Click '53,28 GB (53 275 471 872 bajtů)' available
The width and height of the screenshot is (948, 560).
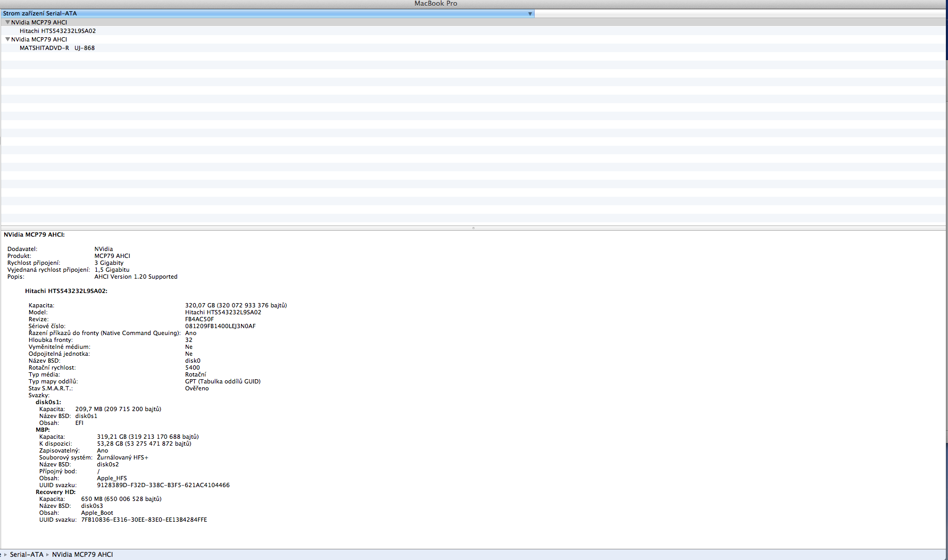click(144, 444)
